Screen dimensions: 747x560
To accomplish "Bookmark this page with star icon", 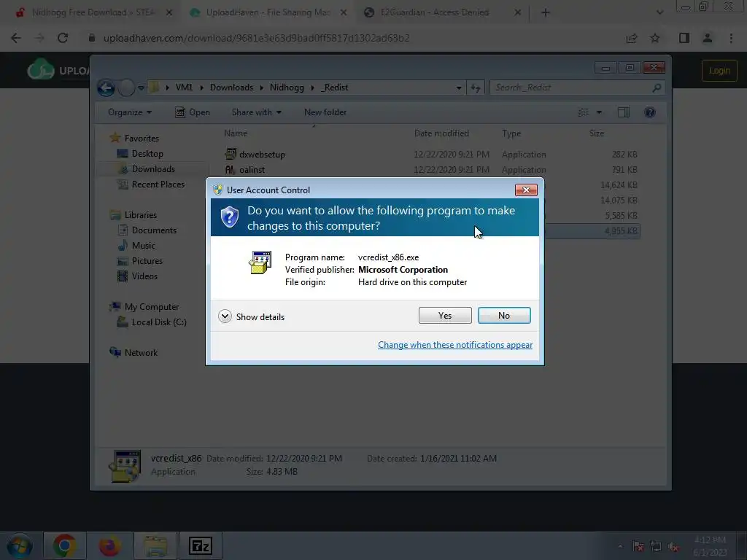I will click(655, 38).
